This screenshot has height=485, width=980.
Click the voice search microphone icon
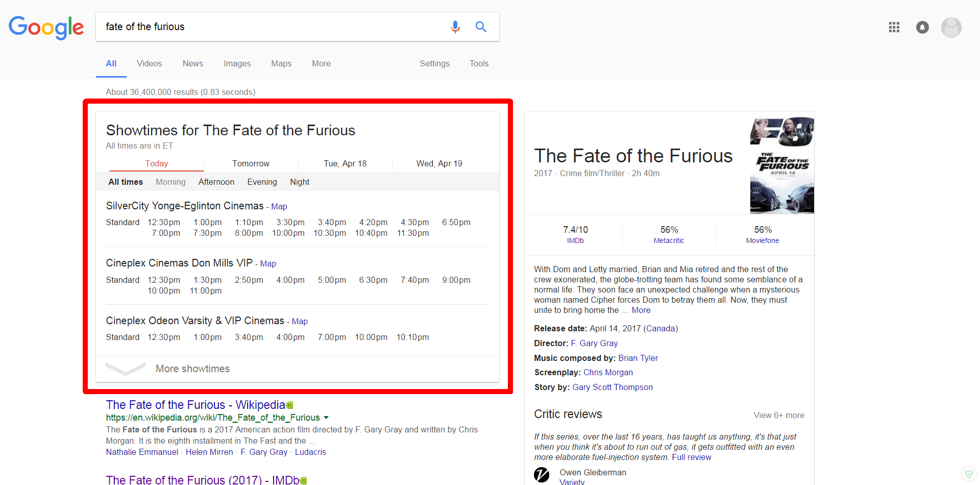coord(455,27)
